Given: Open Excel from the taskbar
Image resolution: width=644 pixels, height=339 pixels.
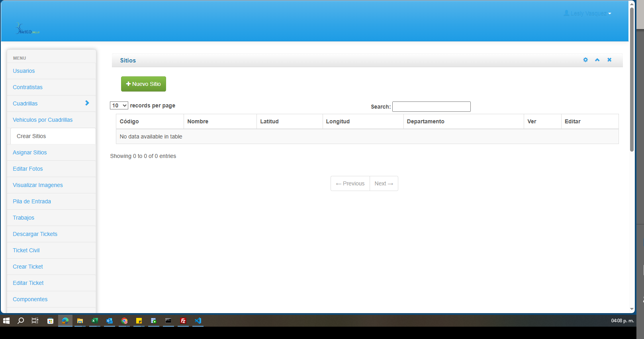Looking at the screenshot, I should click(x=95, y=321).
